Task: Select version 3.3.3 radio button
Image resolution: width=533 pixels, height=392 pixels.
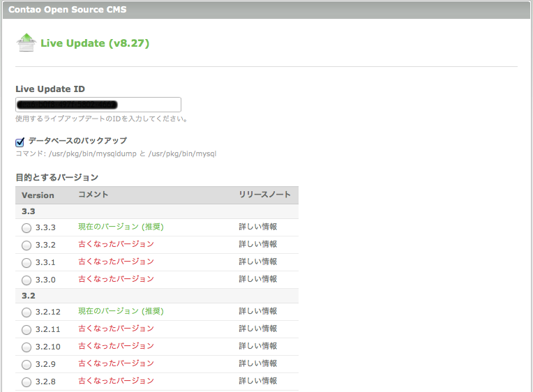Action: 27,228
